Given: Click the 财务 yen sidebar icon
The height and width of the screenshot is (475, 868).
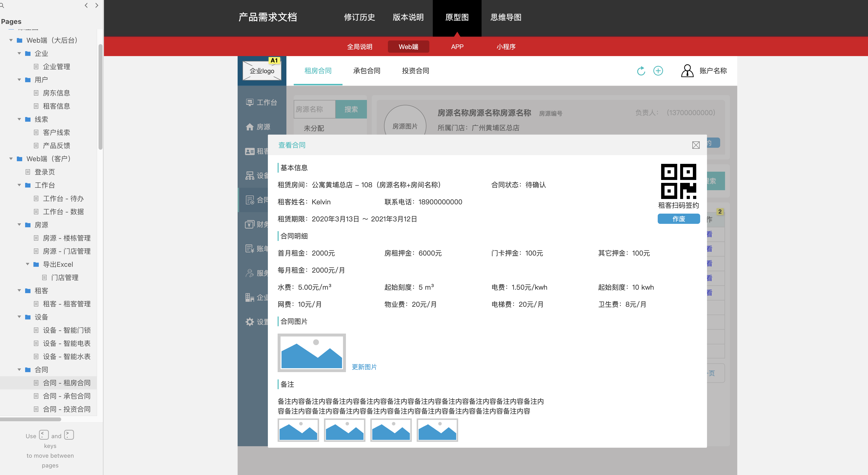Looking at the screenshot, I should (x=250, y=224).
